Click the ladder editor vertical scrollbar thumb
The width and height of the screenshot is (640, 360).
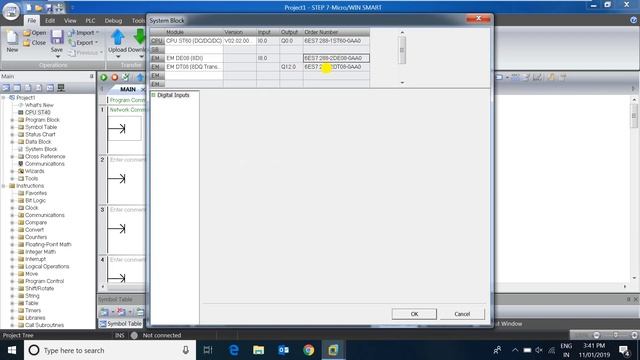pos(634,116)
